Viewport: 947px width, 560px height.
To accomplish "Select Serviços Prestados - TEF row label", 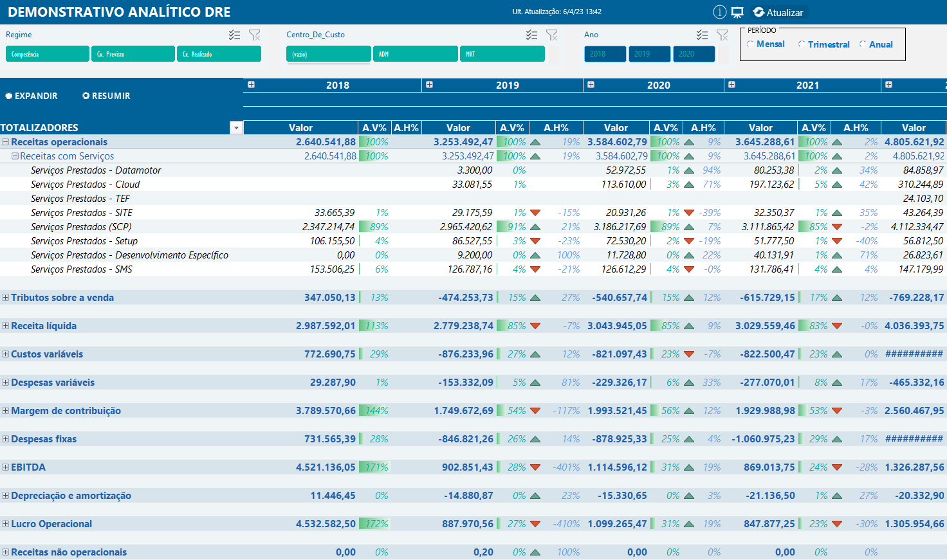I will coord(80,199).
